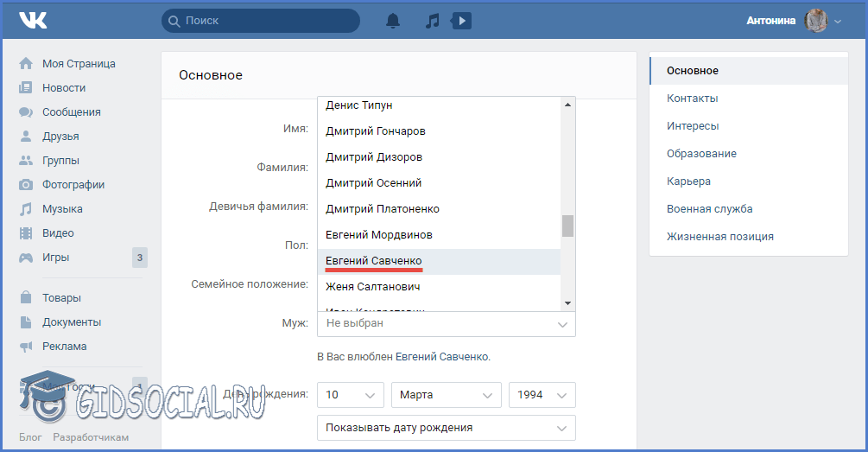Open the birth month dropdown Марта
The width and height of the screenshot is (868, 452).
click(x=446, y=395)
